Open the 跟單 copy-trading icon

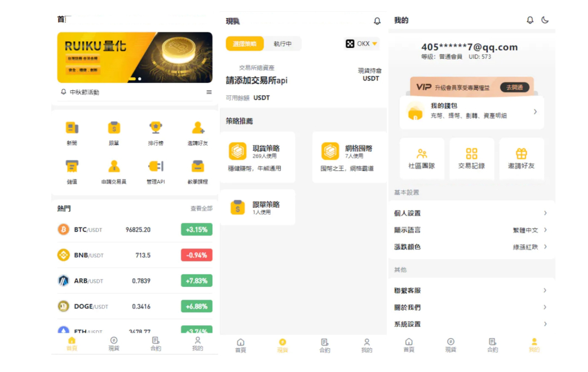click(114, 128)
